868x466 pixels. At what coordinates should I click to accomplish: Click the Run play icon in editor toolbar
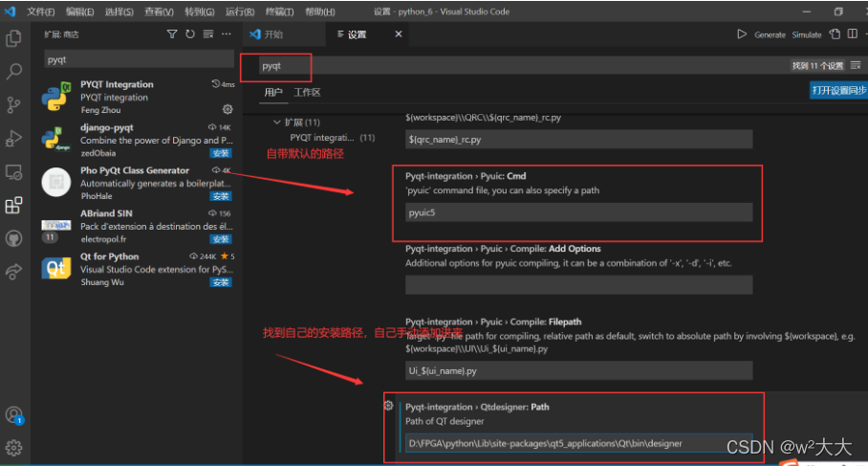click(742, 34)
